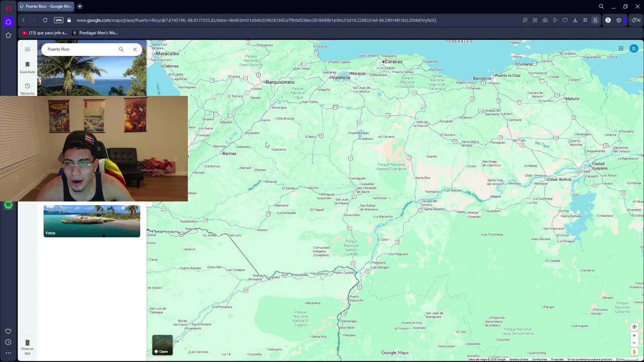The image size is (644, 362).
Task: Reload the current page
Action: (45, 20)
